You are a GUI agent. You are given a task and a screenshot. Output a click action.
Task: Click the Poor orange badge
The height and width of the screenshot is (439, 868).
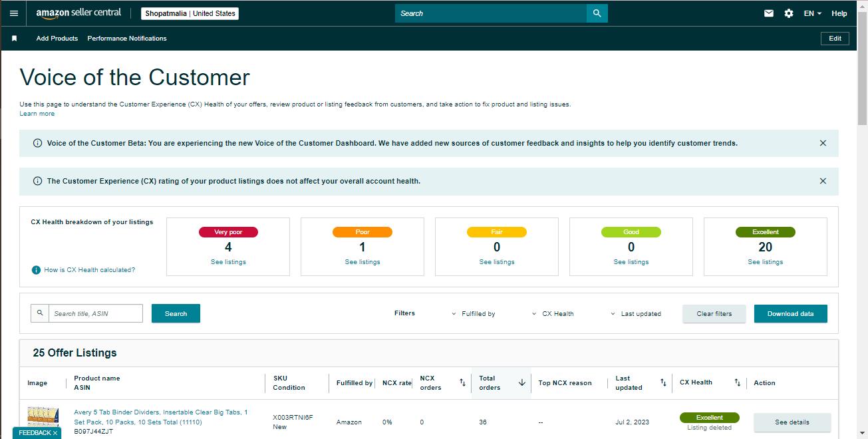click(x=362, y=232)
